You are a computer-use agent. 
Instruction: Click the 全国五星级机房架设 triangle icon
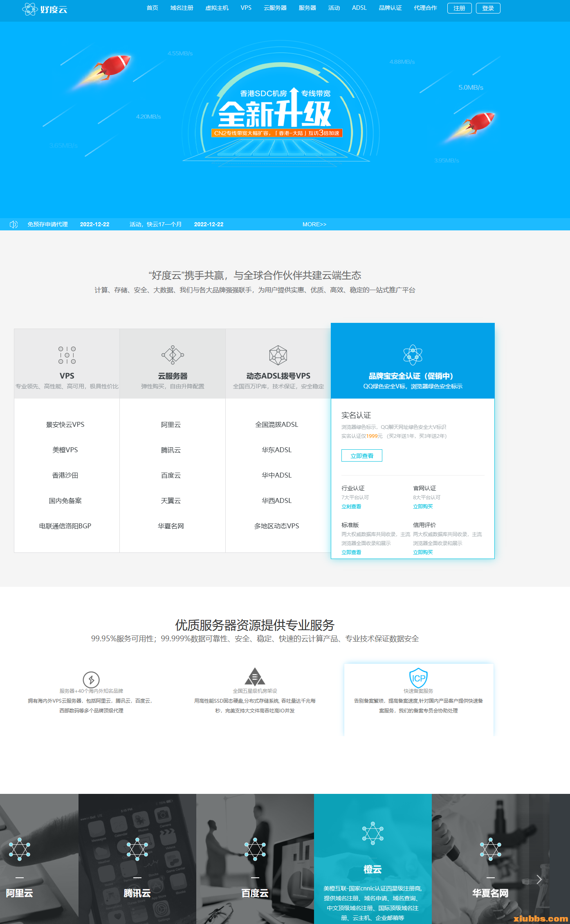click(x=255, y=677)
